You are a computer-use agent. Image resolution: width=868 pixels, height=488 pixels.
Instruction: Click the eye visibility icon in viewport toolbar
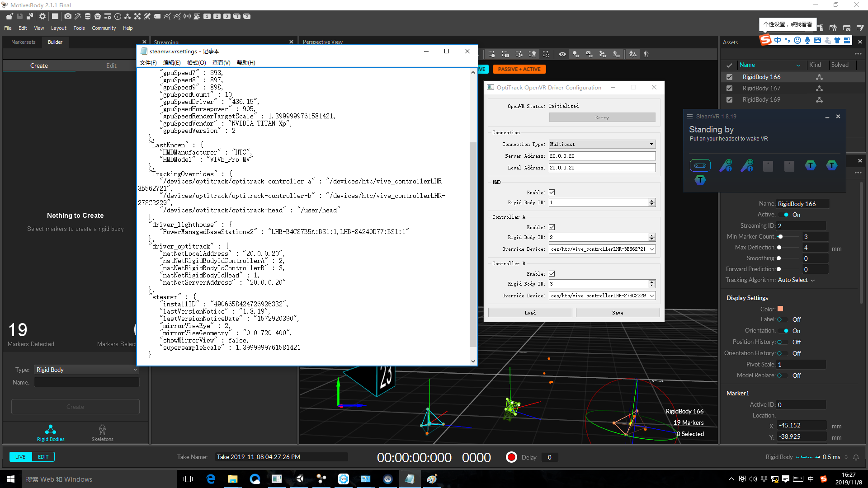click(x=562, y=54)
